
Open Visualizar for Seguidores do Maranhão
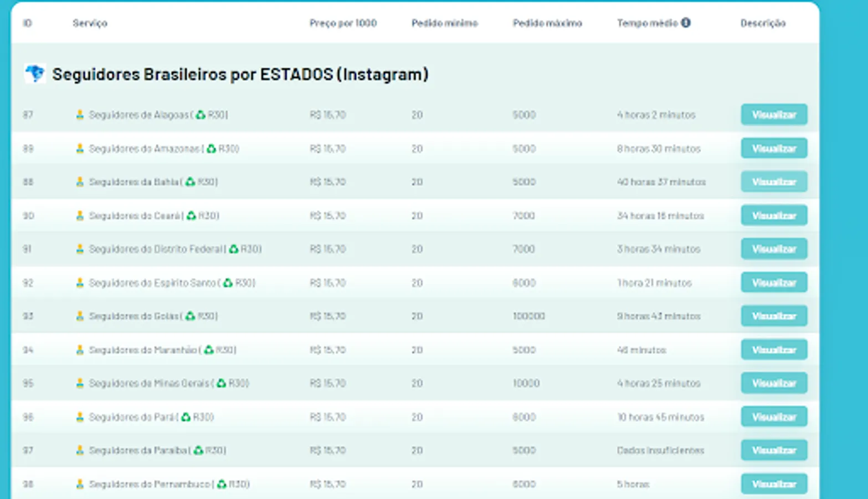click(x=774, y=350)
